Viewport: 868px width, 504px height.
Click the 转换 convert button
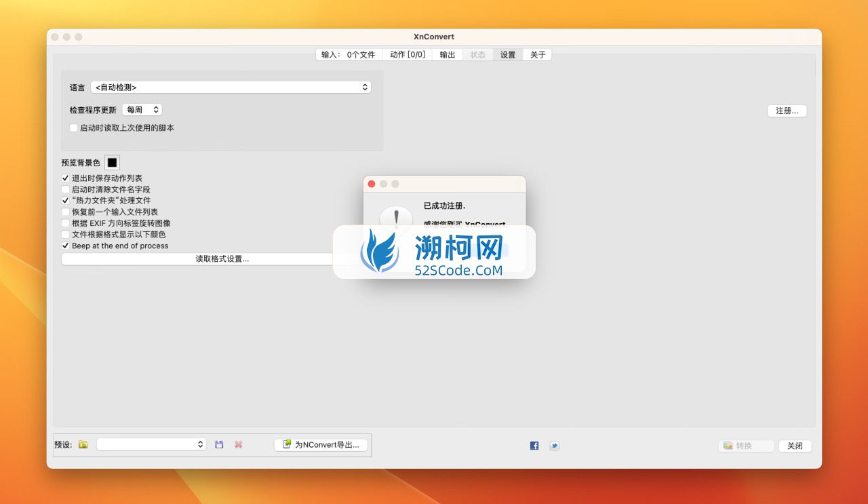coord(746,446)
